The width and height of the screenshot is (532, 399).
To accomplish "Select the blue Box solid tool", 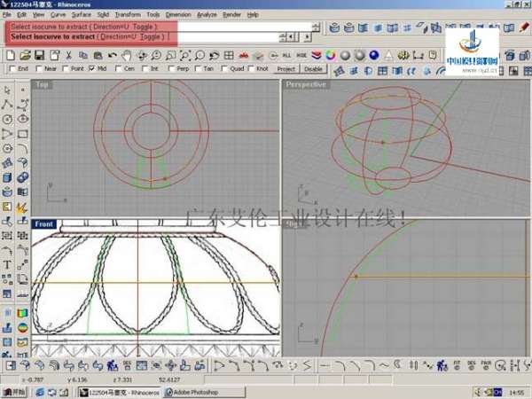I will [x=7, y=178].
